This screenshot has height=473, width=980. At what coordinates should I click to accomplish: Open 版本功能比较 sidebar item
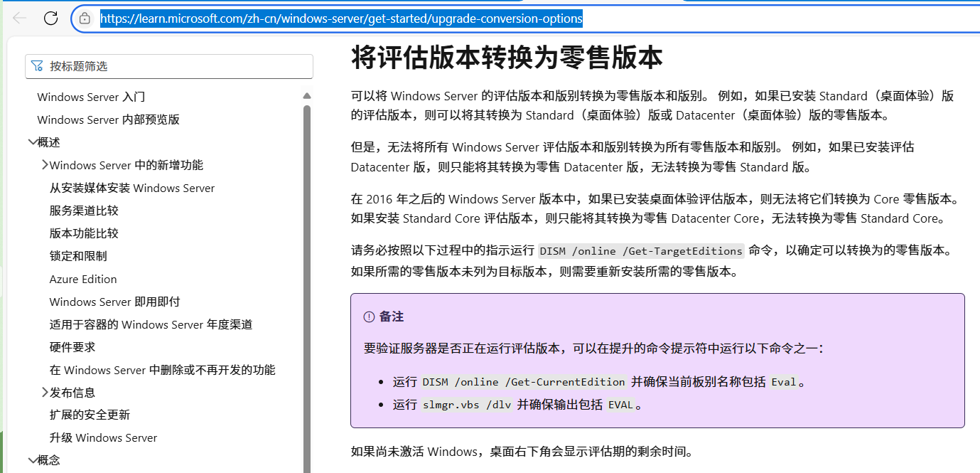click(x=84, y=233)
